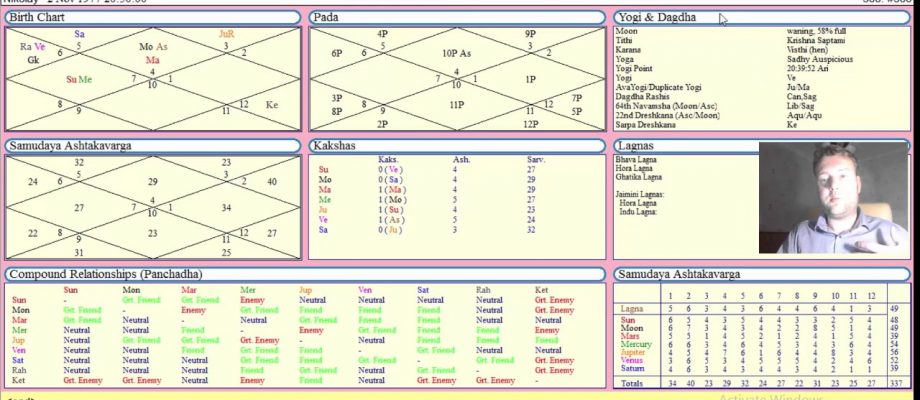
Task: Click the Jupiter row label in Ashtakavarga table
Action: coord(634,352)
